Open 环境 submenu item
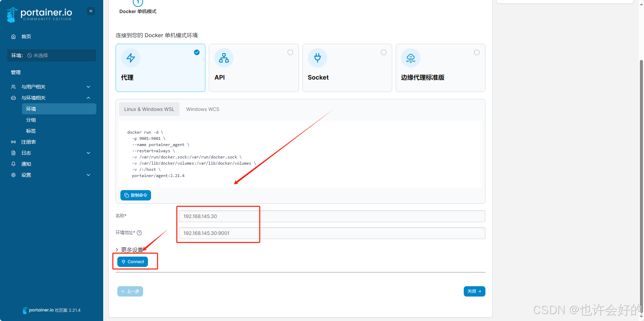Viewport: 644px width, 321px height. pyautogui.click(x=59, y=109)
